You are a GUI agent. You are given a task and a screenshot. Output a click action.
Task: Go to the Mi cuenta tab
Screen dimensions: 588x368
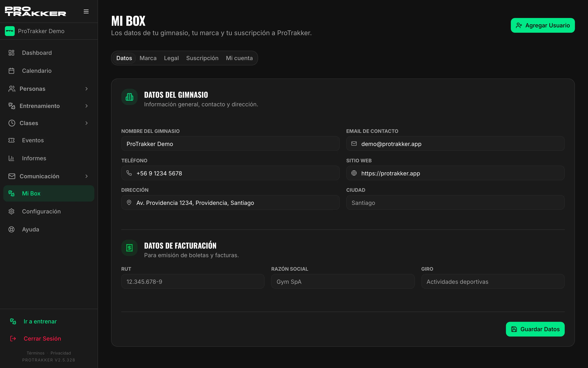(239, 58)
